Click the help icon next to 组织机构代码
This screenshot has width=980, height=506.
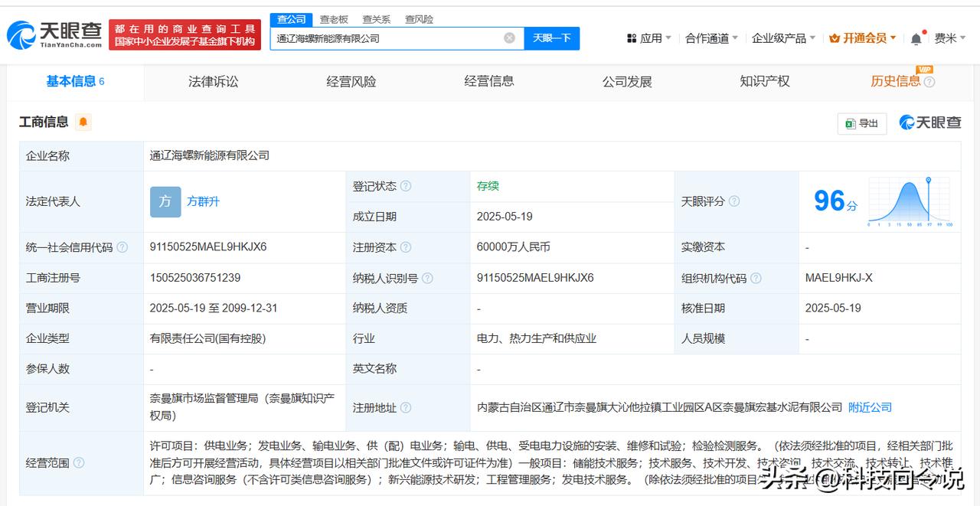tap(756, 278)
